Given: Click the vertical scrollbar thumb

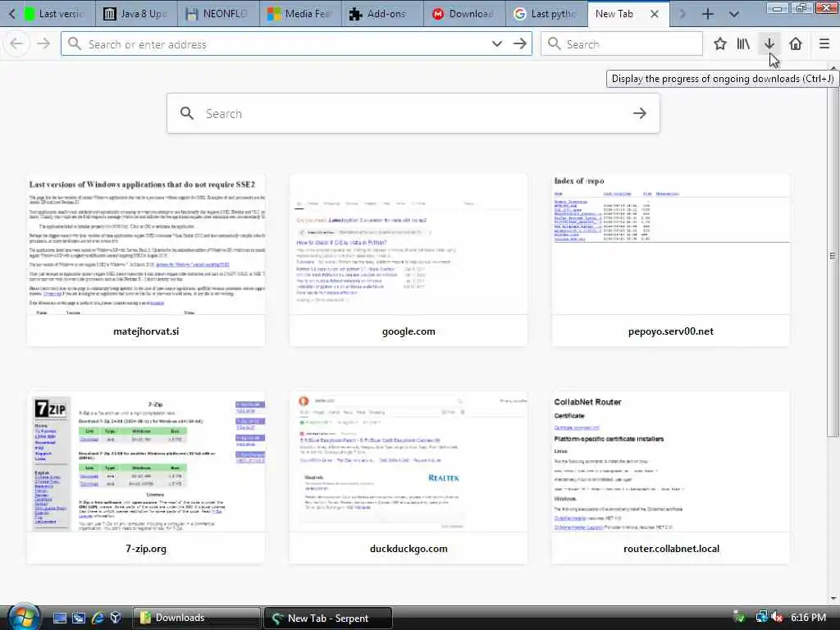Looking at the screenshot, I should pyautogui.click(x=833, y=255).
